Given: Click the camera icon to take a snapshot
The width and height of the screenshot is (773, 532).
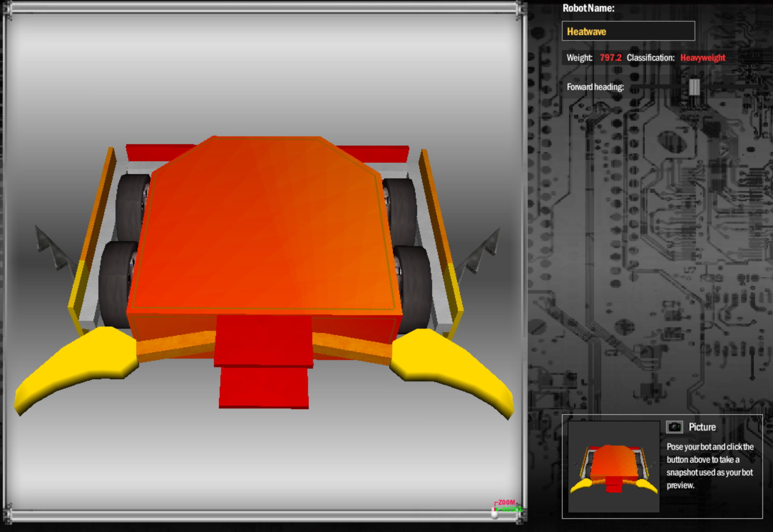Looking at the screenshot, I should (674, 427).
